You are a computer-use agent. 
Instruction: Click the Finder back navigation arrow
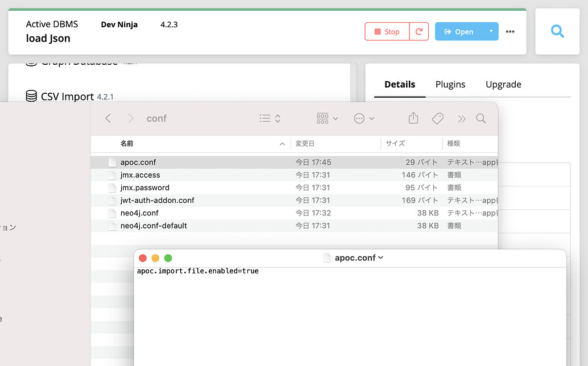(108, 118)
